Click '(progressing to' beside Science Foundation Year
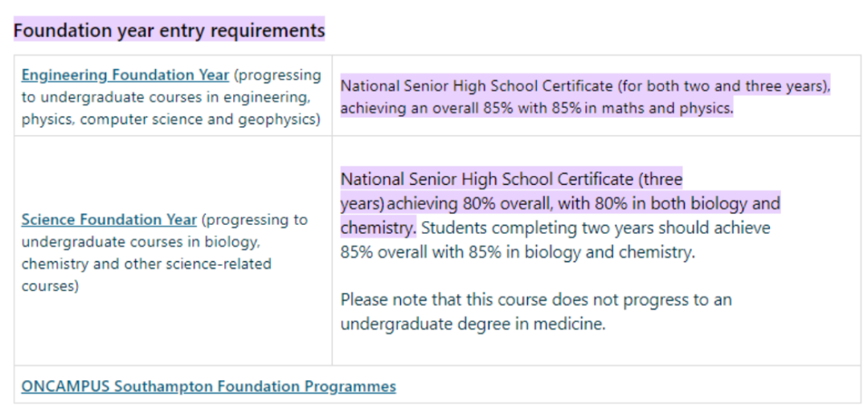 point(255,219)
